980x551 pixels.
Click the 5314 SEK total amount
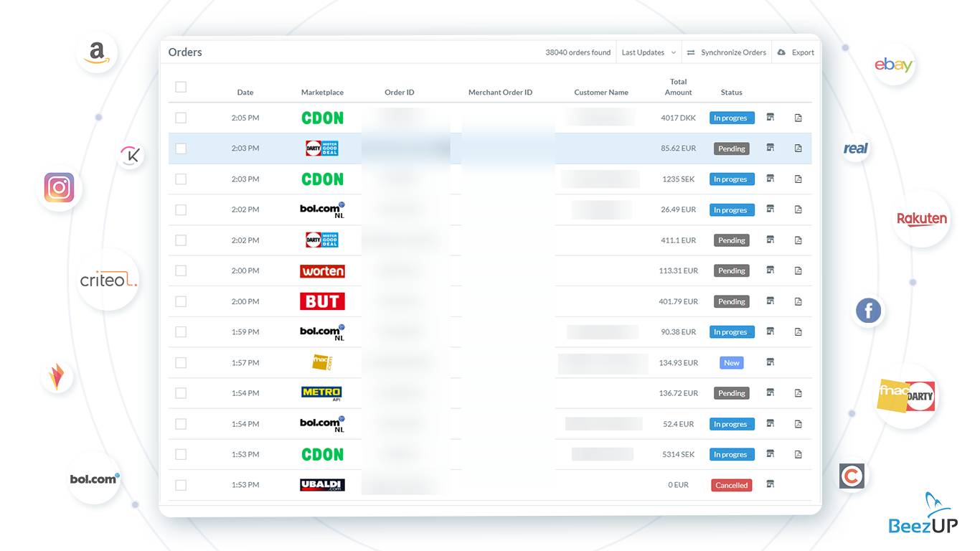coord(678,454)
